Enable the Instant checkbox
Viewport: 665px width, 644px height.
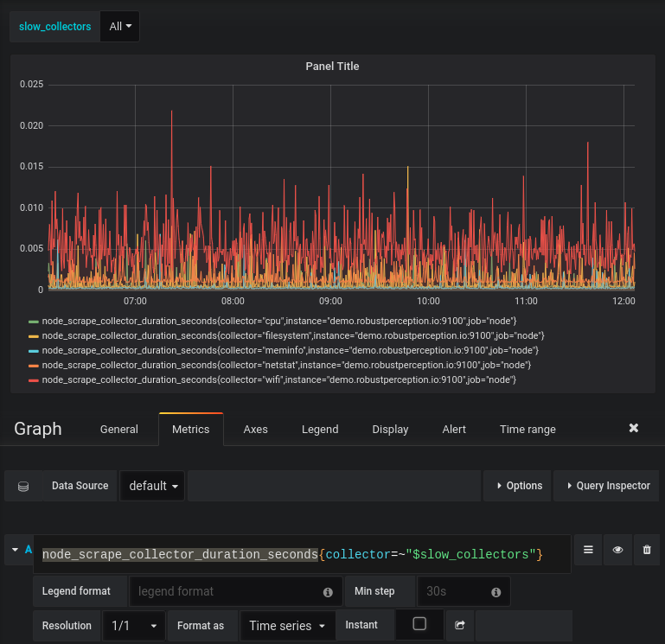click(419, 623)
